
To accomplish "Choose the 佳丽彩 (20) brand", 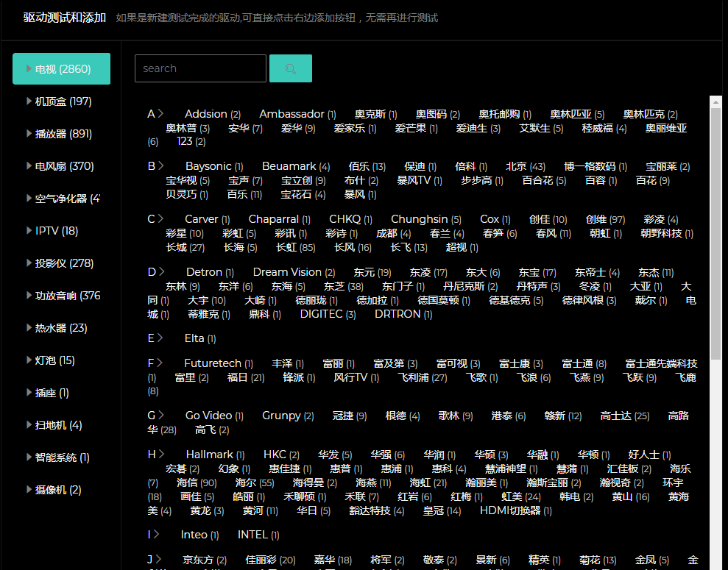I will tap(270, 560).
